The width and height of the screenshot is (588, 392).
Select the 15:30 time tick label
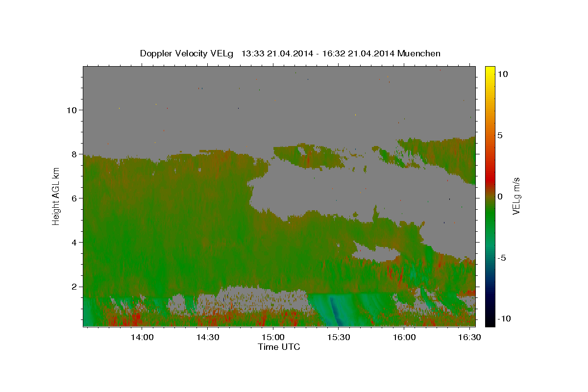[339, 337]
